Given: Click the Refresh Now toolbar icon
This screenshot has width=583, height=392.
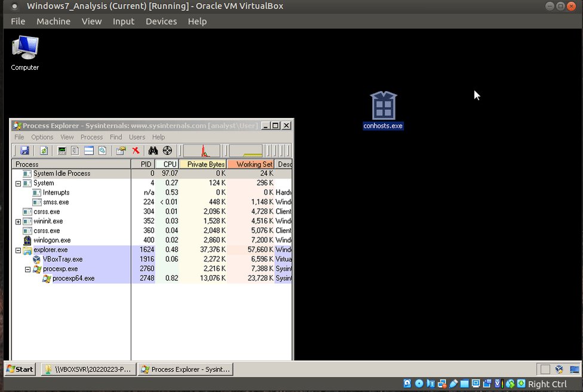Looking at the screenshot, I should click(x=44, y=150).
